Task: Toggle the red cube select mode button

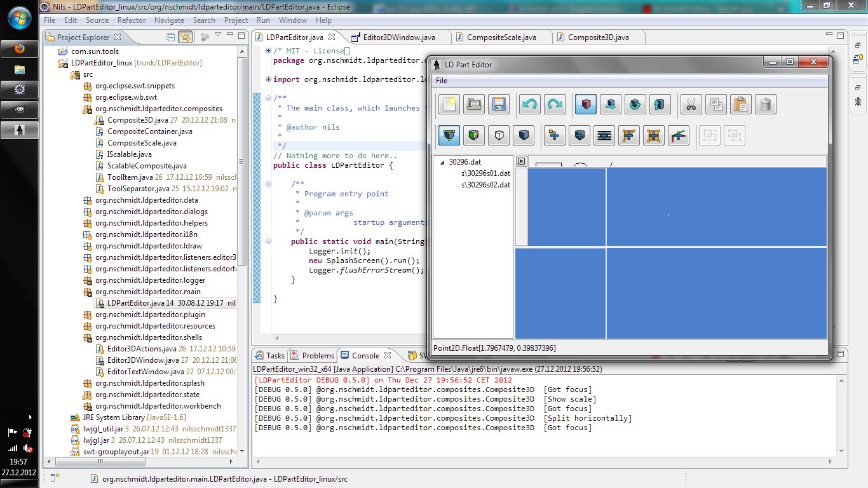Action: coord(586,104)
